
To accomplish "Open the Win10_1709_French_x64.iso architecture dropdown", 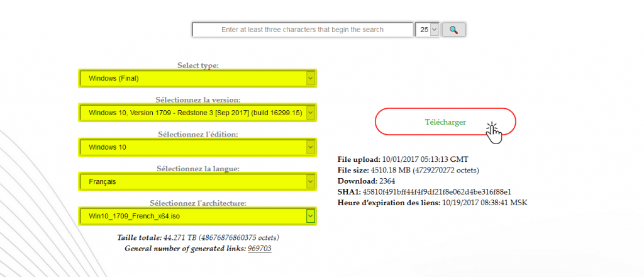I will [197, 216].
